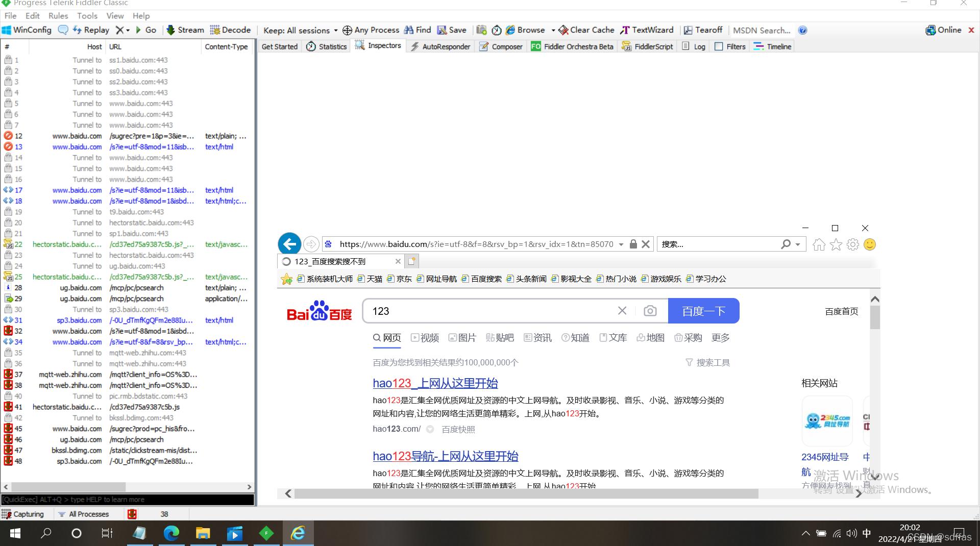Open 搜索工具 filter
Image resolution: width=980 pixels, height=546 pixels.
[707, 363]
